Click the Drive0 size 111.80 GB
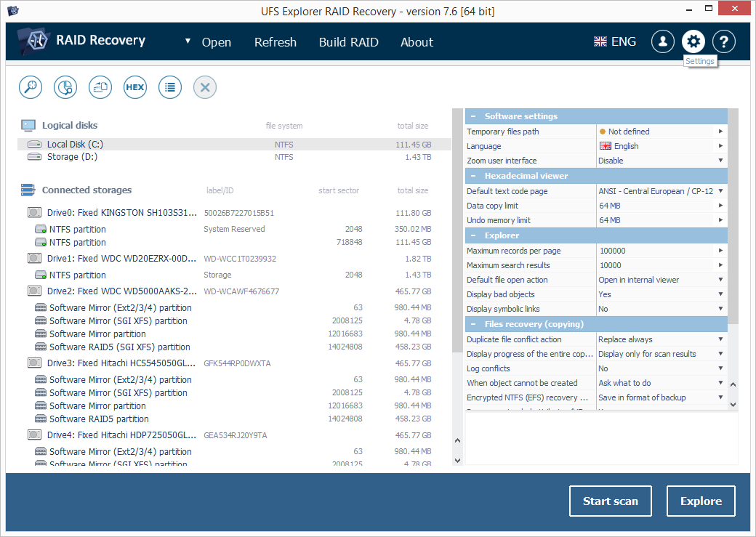This screenshot has height=537, width=756. click(413, 213)
